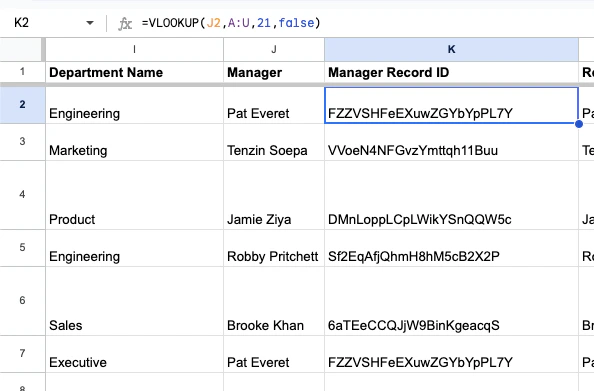Screen dimensions: 594x391
Task: Select row 7 FZZVSHFeEXuwZGYbYpPL7Y cell
Action: click(x=451, y=354)
